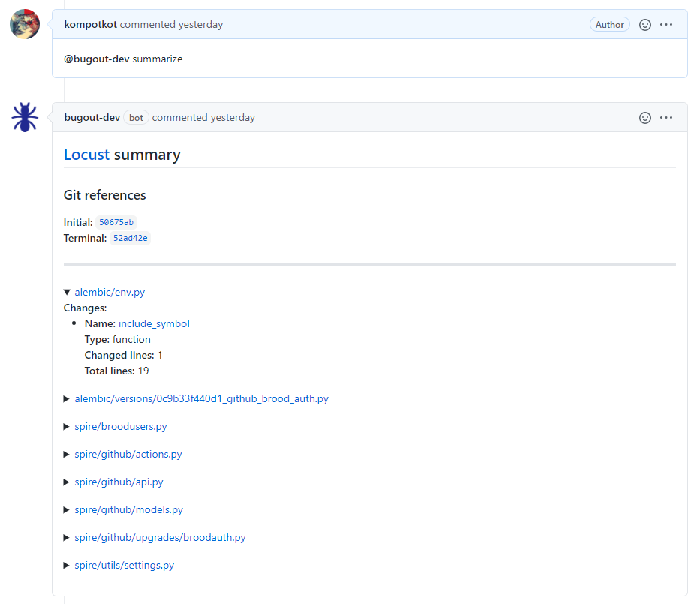
Task: Expand the spire/utils/settings.py section
Action: [67, 565]
